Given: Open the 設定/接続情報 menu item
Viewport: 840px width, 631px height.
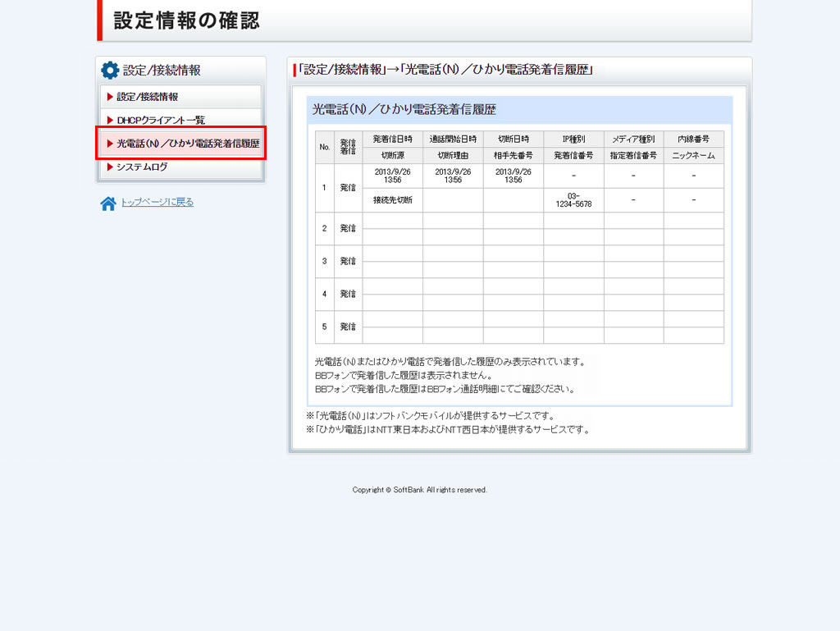Looking at the screenshot, I should [x=180, y=97].
